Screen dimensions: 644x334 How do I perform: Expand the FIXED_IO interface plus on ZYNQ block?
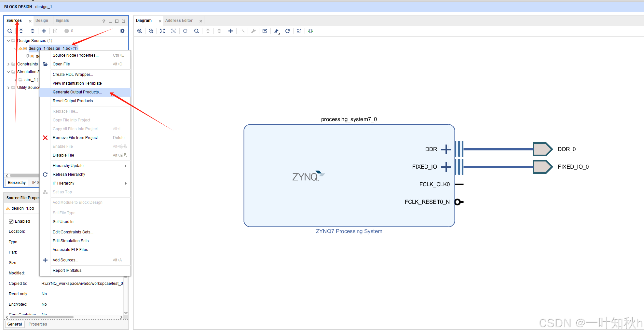pos(446,167)
